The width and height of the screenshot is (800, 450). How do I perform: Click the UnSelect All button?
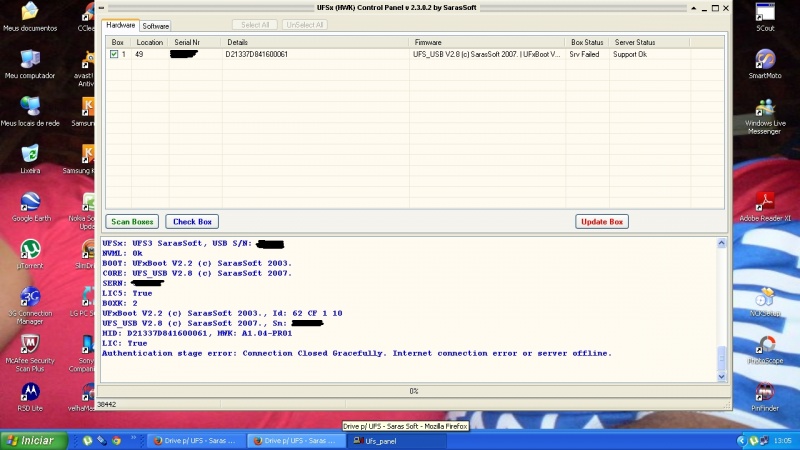pos(305,24)
